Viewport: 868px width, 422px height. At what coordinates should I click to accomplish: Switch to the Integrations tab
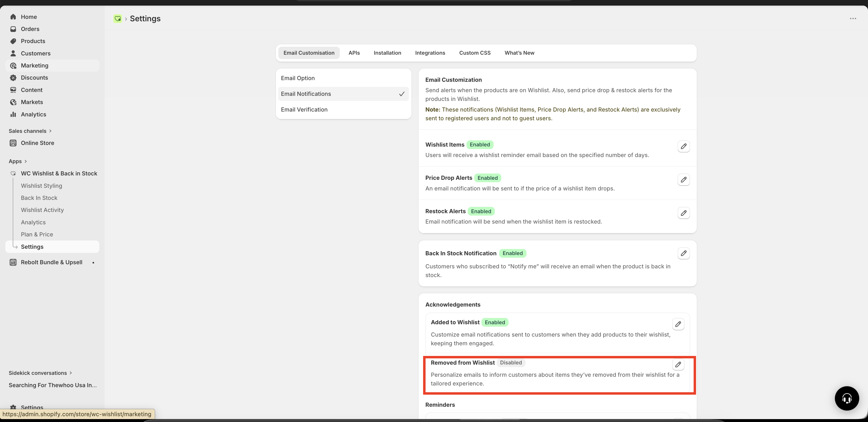(x=430, y=53)
